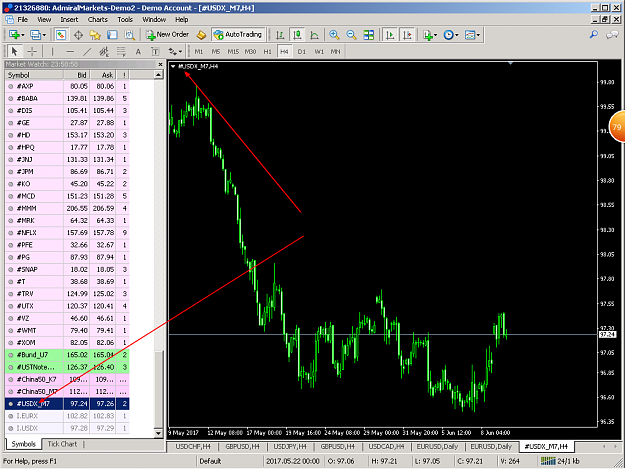Switch timeframe to D1
Viewport: 625px width, 469px height.
301,51
